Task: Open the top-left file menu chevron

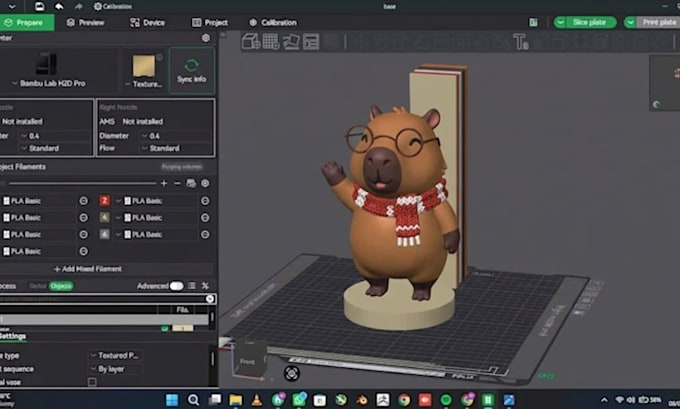Action: pos(12,6)
